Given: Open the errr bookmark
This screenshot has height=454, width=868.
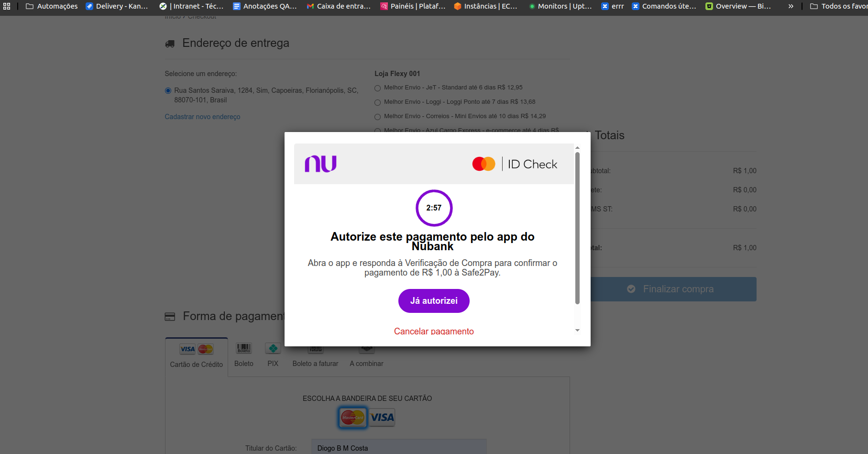Looking at the screenshot, I should pos(613,6).
